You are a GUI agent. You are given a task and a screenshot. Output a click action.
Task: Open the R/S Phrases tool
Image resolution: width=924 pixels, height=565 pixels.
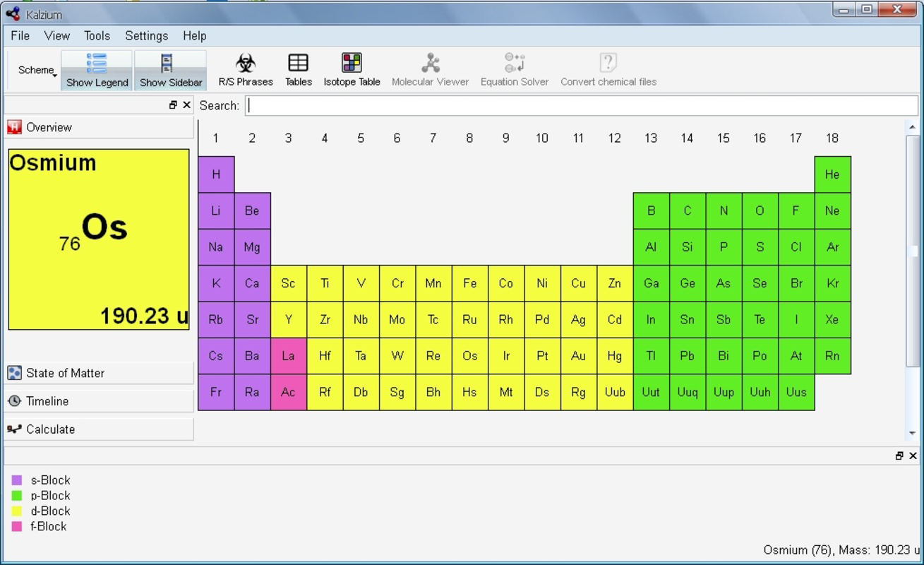click(x=245, y=70)
